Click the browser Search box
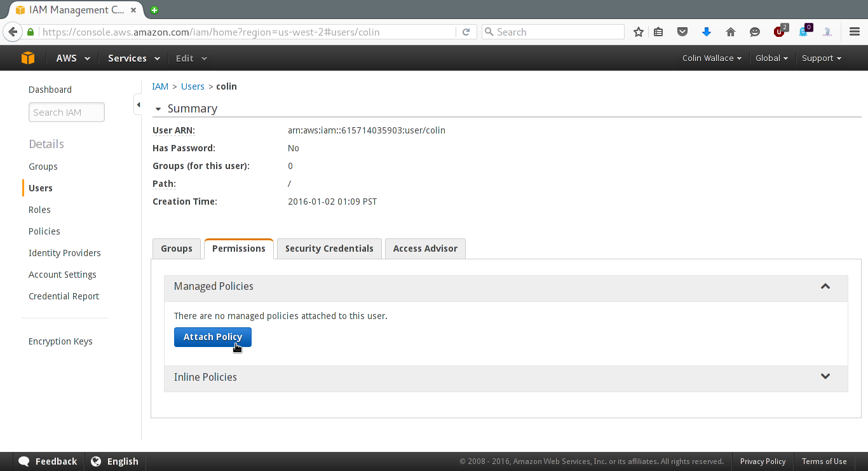 [x=553, y=32]
